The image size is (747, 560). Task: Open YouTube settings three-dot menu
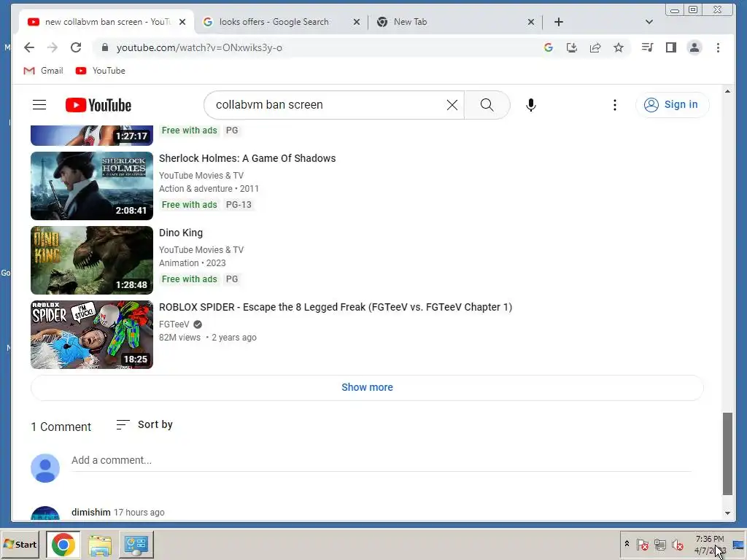(615, 105)
